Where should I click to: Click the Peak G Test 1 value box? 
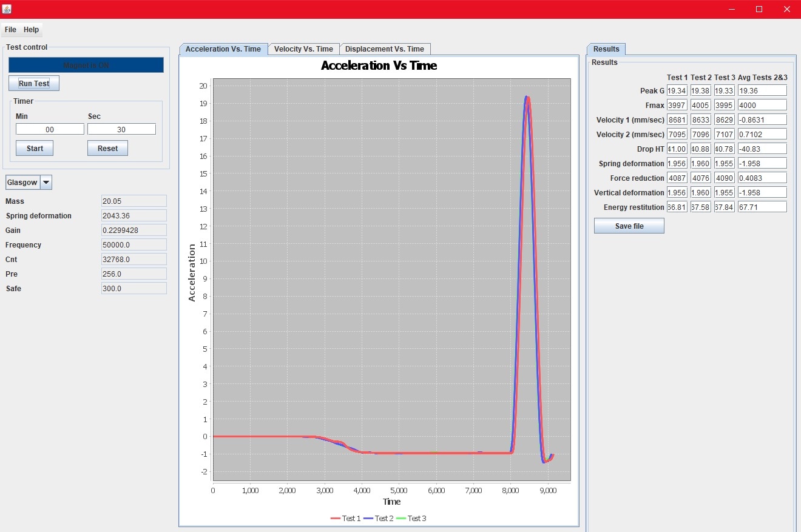(677, 90)
